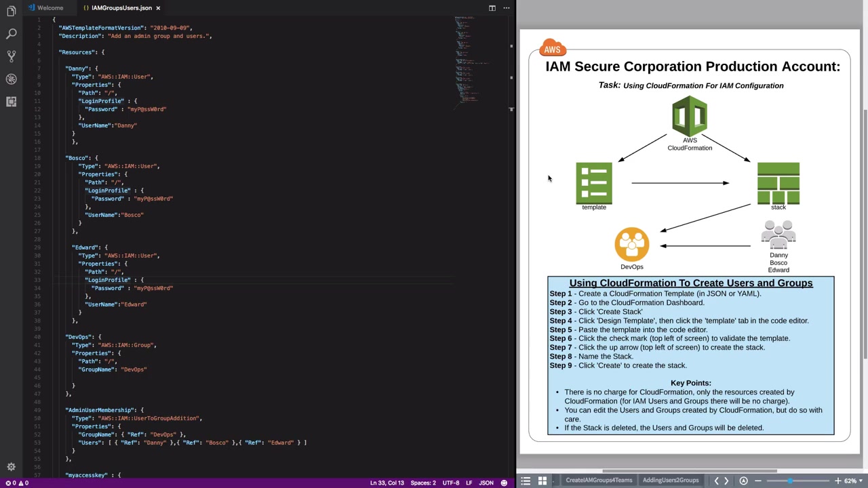868x488 pixels.
Task: Open the Extensions view in the activity bar
Action: click(x=11, y=101)
